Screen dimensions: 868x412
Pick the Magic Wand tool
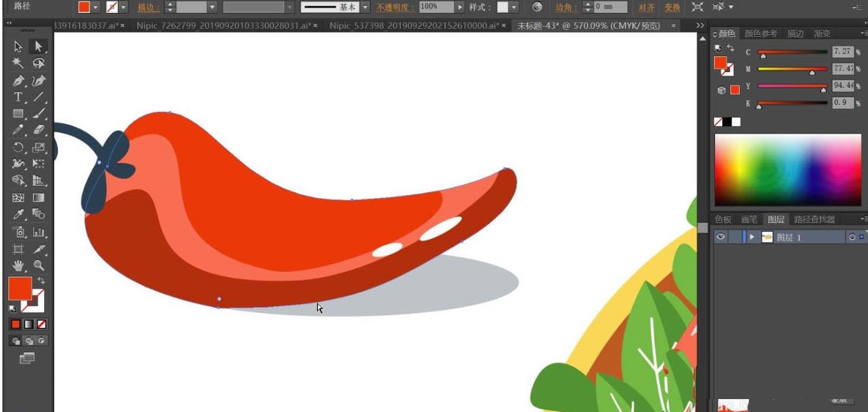18,63
